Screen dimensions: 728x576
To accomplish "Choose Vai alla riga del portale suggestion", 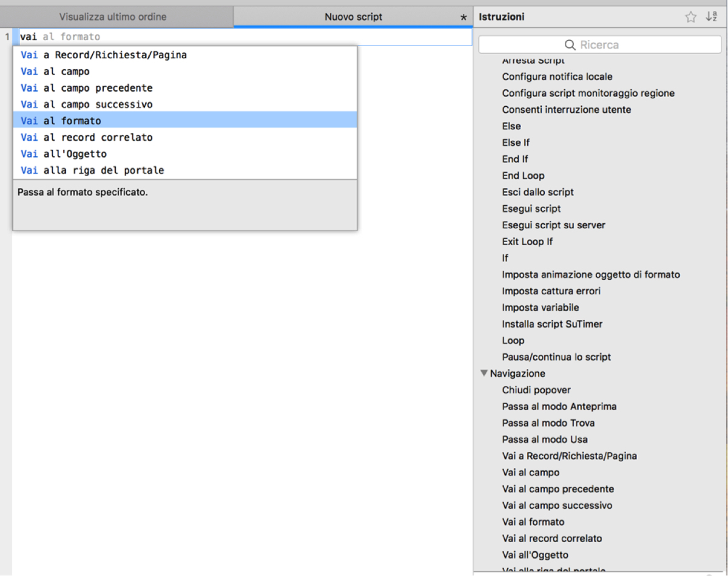I will (x=184, y=170).
